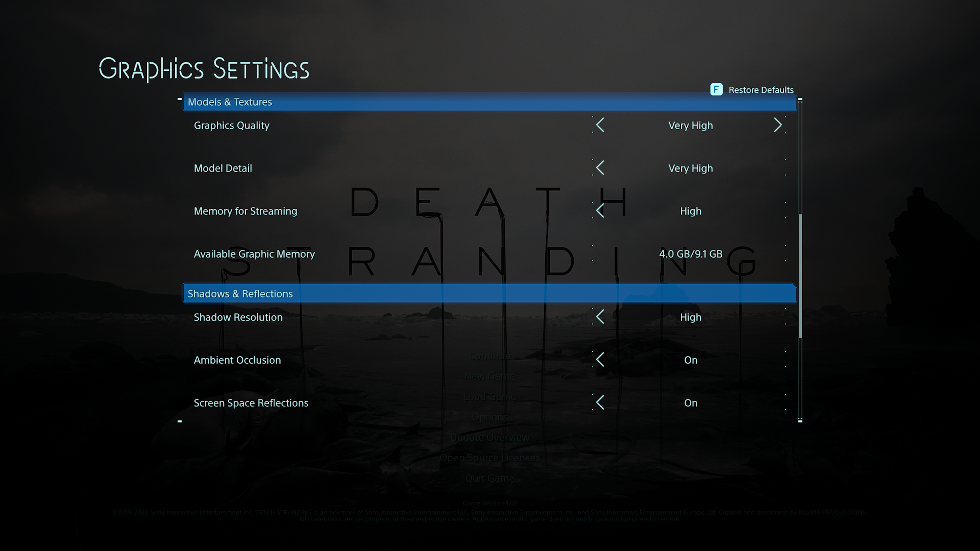Decrease Graphics Quality with the left arrow
Image resolution: width=980 pixels, height=551 pixels.
[x=600, y=125]
